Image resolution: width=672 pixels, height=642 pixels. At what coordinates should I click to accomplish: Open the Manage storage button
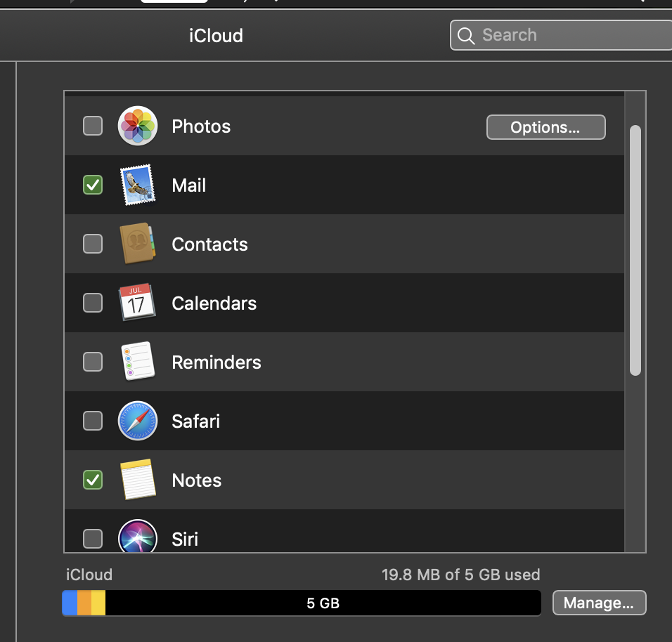[599, 603]
